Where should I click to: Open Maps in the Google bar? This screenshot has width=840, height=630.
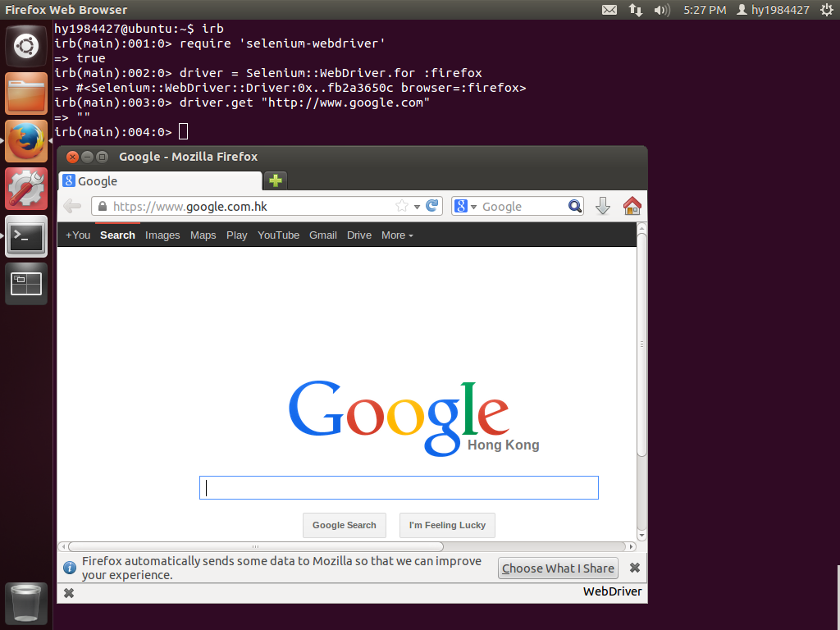(x=203, y=235)
